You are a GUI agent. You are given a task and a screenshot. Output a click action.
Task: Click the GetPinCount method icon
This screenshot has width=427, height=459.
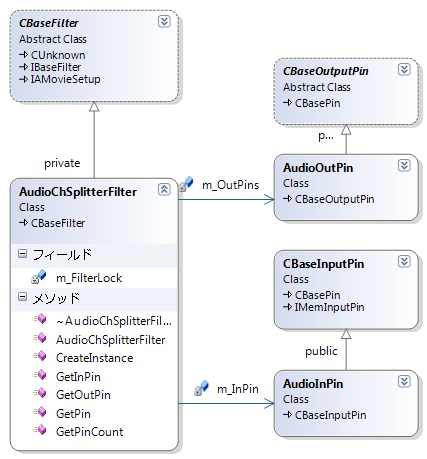tap(40, 430)
